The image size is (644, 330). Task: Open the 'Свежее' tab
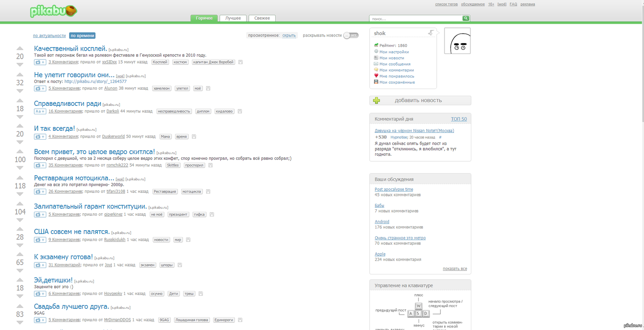click(x=262, y=18)
